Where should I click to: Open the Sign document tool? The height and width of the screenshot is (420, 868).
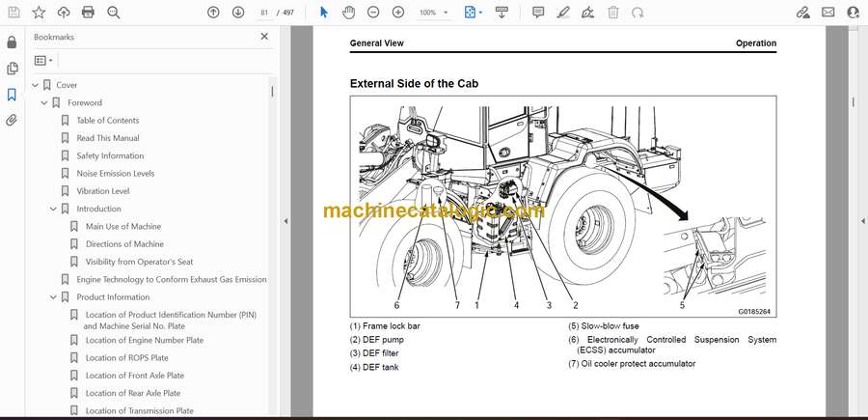pyautogui.click(x=588, y=13)
